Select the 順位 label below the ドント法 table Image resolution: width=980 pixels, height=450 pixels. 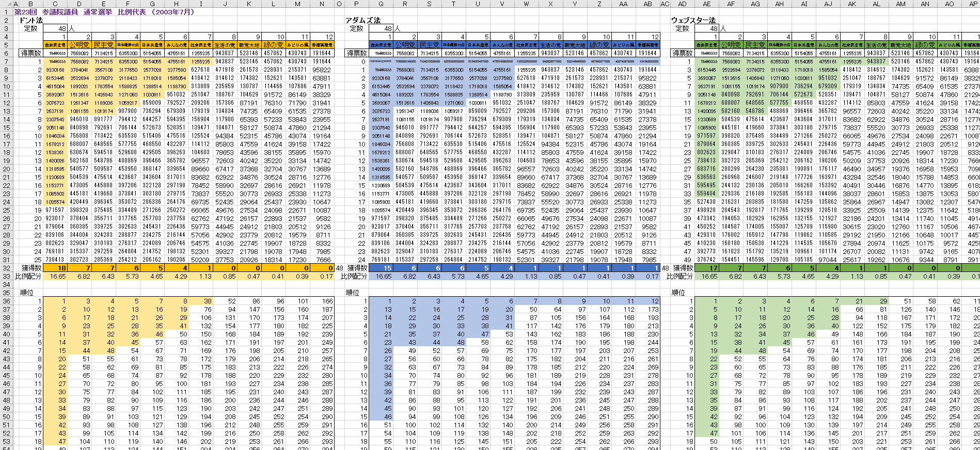coord(26,293)
